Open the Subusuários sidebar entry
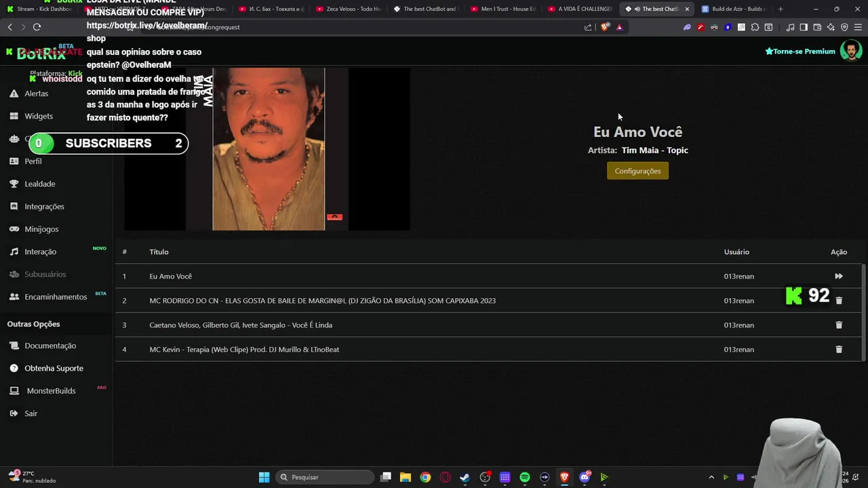Viewport: 868px width, 488px height. tap(45, 274)
